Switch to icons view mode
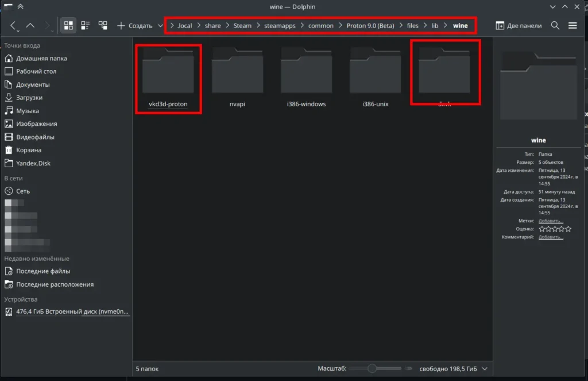588x381 pixels. [68, 25]
